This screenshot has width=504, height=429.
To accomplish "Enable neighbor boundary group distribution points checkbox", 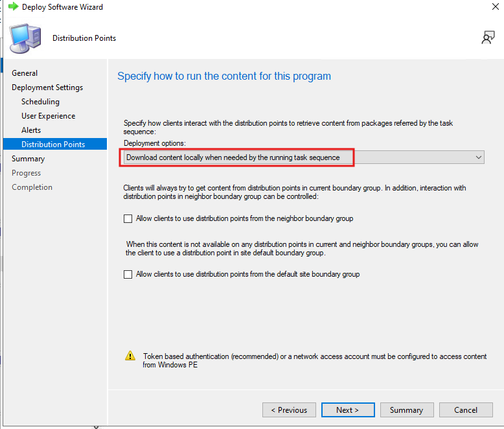I will pyautogui.click(x=128, y=219).
